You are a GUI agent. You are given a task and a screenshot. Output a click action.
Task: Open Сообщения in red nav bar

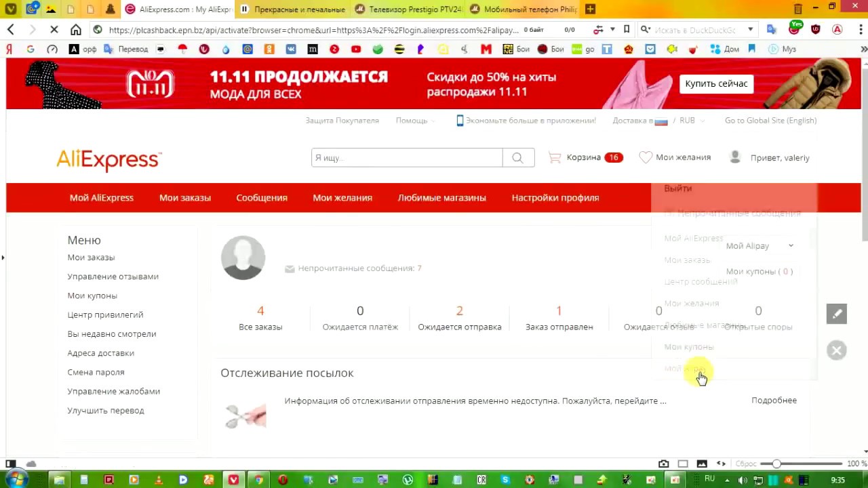(x=262, y=198)
